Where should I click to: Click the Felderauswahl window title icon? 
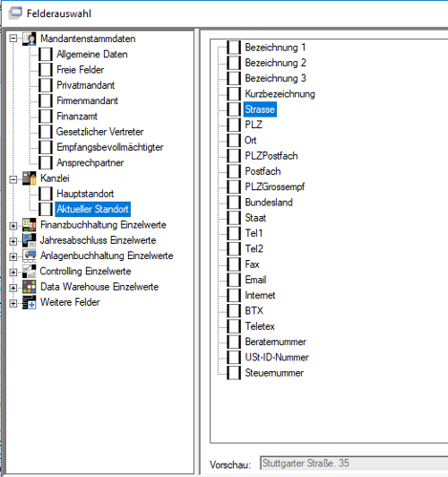[15, 13]
